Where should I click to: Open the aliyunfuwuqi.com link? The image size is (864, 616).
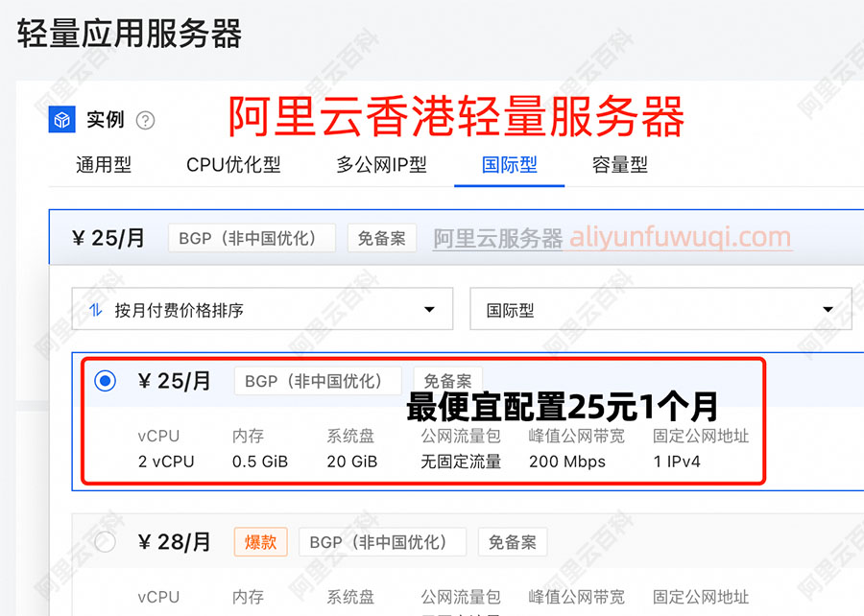(681, 237)
